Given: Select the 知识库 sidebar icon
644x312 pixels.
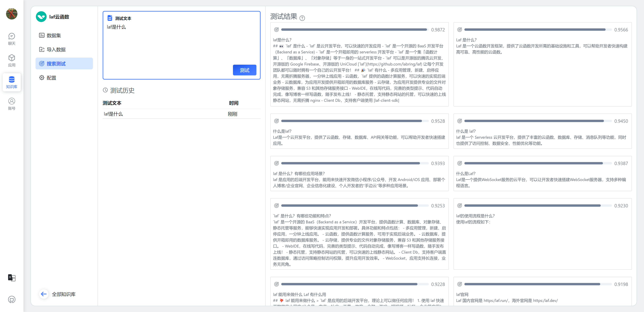Looking at the screenshot, I should click(x=12, y=82).
